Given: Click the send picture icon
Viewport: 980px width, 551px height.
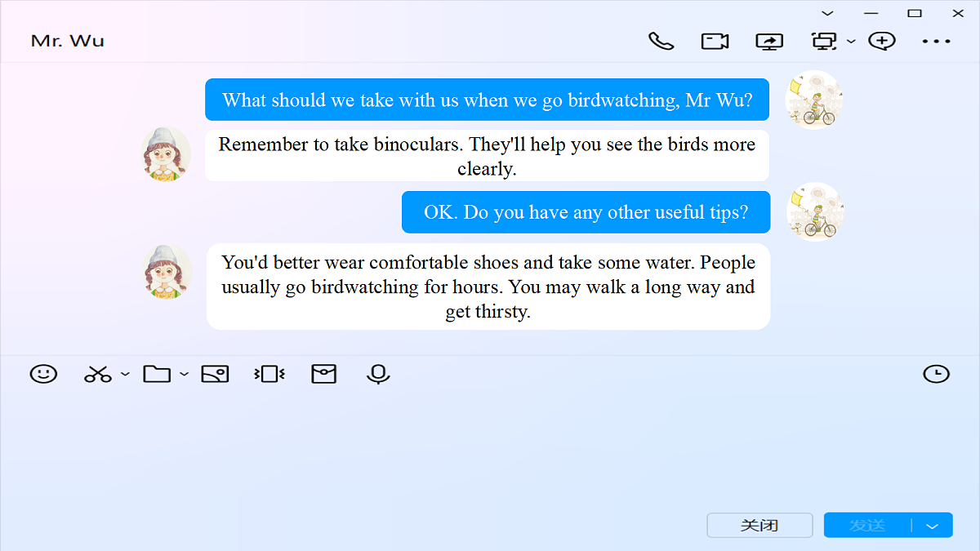Looking at the screenshot, I should click(216, 374).
